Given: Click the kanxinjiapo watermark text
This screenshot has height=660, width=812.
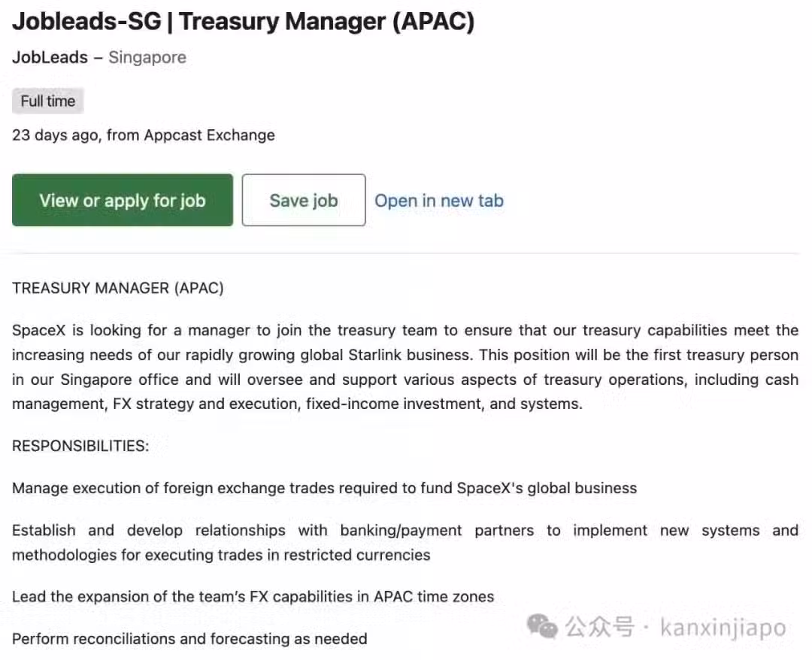Looking at the screenshot, I should (723, 628).
